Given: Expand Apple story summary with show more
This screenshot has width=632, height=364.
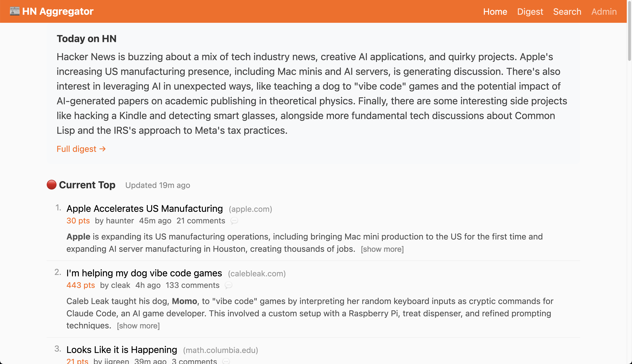Looking at the screenshot, I should click(382, 249).
